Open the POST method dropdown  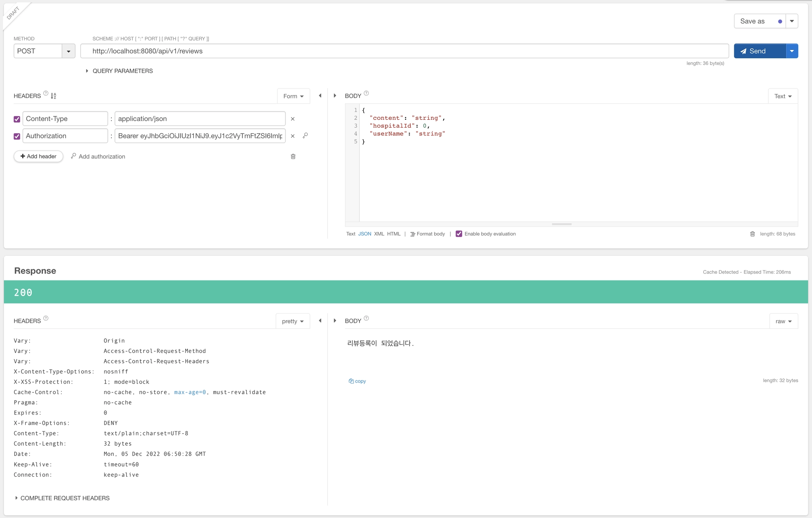coord(68,51)
